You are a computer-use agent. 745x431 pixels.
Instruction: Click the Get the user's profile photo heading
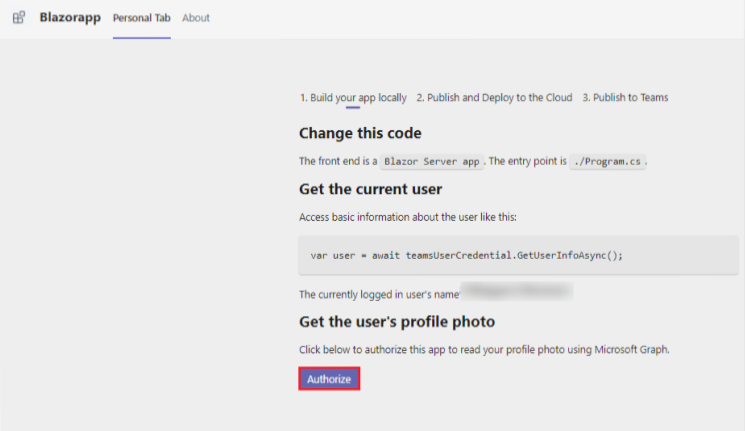point(397,322)
